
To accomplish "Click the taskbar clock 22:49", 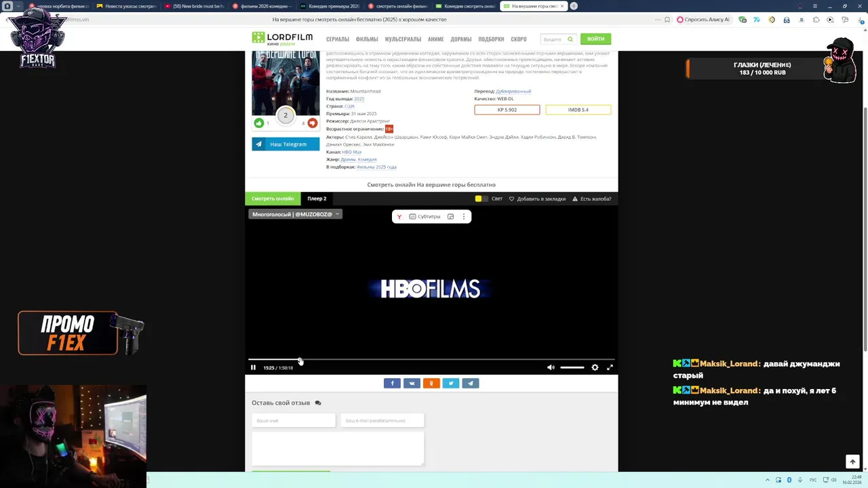I will pyautogui.click(x=852, y=480).
